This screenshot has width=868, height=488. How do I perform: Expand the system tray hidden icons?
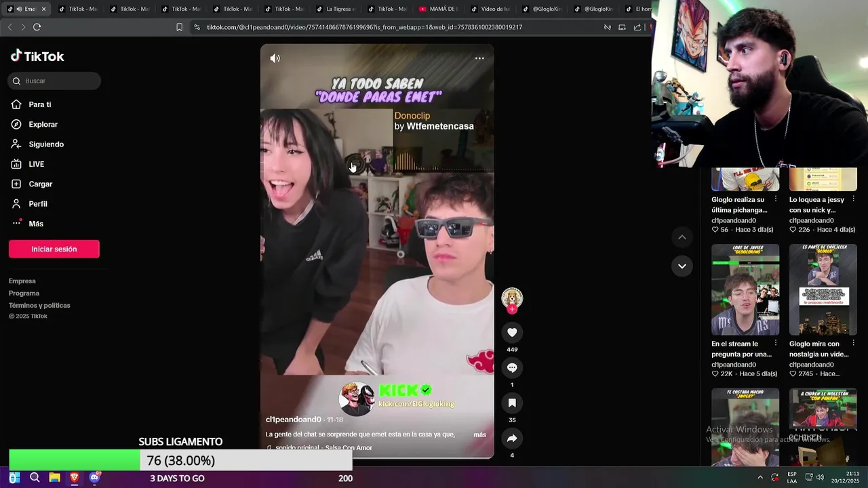coord(759,478)
